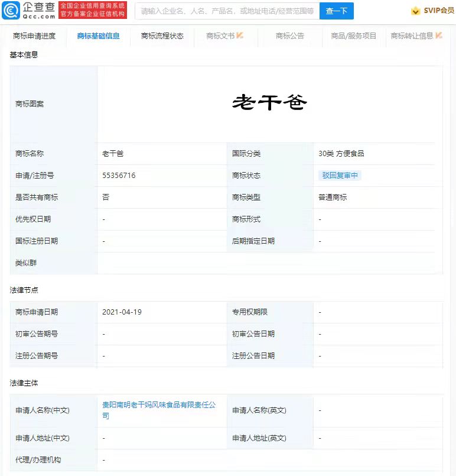Click the 查一下 search button
456x476 pixels.
[x=337, y=11]
